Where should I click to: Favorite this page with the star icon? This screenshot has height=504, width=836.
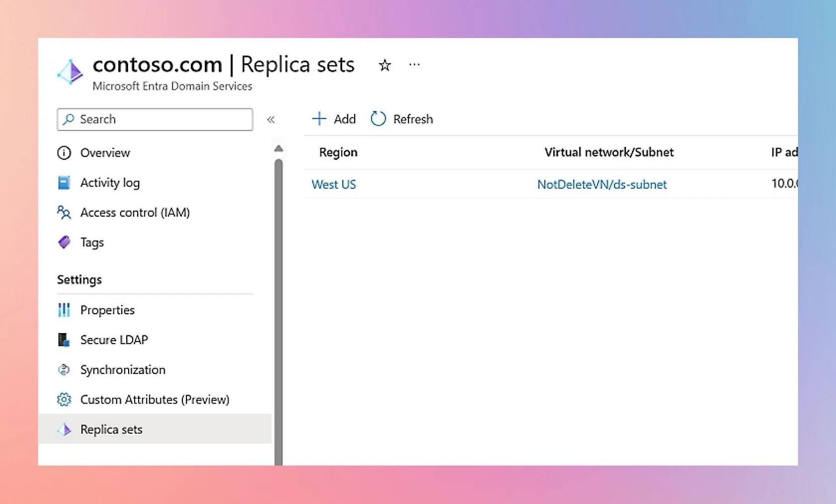(384, 65)
